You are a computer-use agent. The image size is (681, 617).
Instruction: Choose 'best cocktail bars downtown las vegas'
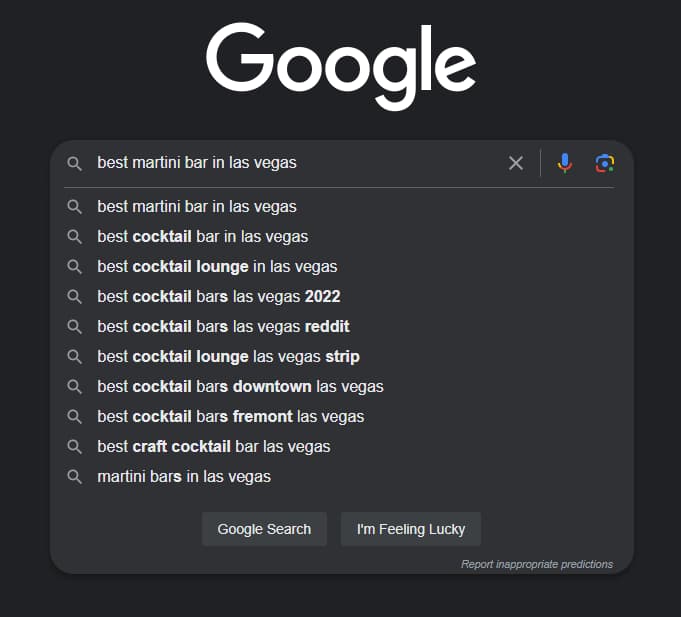click(240, 387)
